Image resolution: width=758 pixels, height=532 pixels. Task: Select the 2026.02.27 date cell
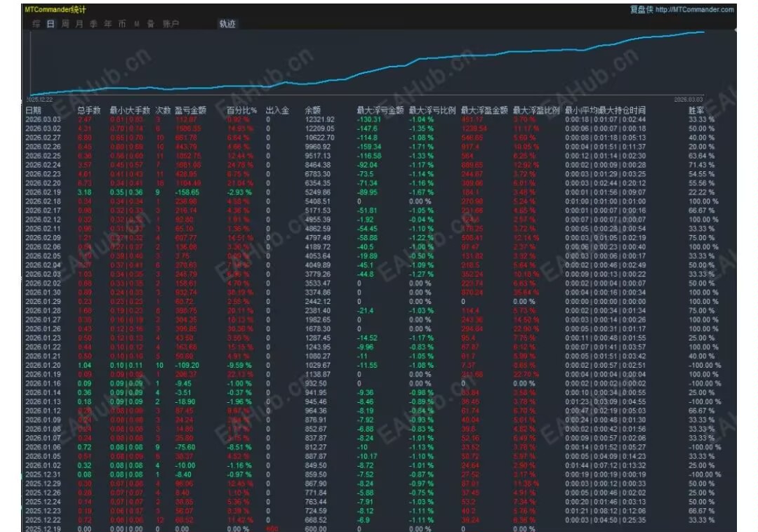[x=43, y=138]
